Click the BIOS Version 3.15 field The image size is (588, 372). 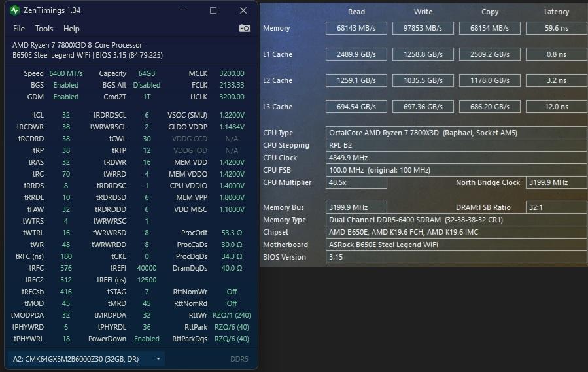click(x=457, y=257)
